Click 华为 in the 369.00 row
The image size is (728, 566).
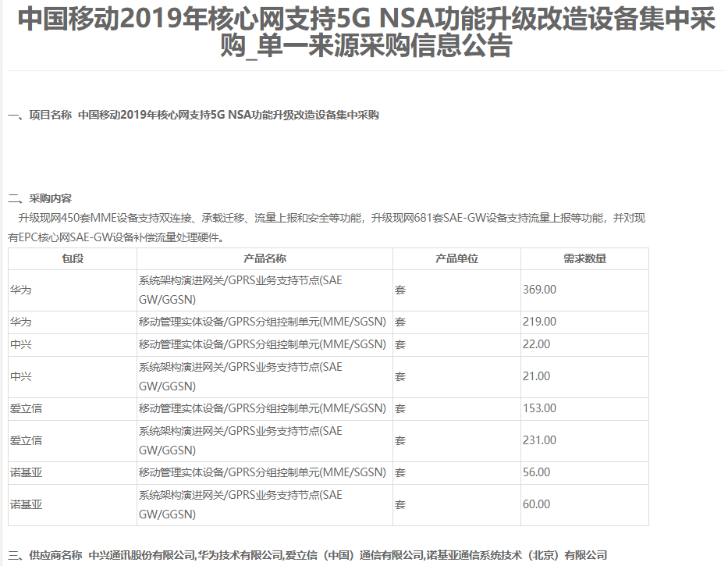point(21,290)
